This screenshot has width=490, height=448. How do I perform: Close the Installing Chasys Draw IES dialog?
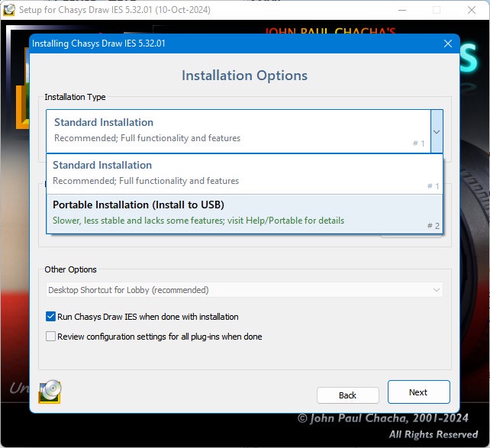448,44
